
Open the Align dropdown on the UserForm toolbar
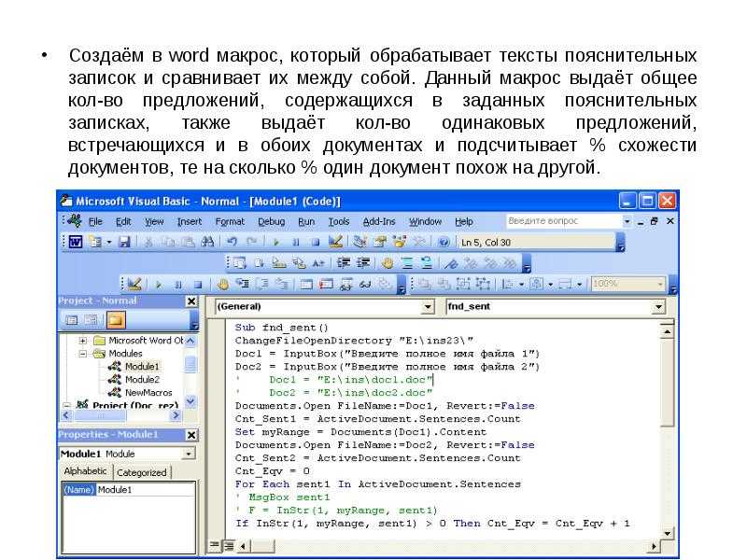pos(521,285)
